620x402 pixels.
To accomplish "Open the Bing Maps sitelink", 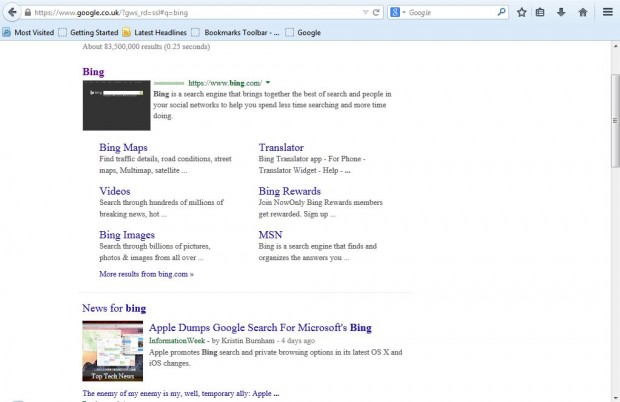I will click(123, 147).
